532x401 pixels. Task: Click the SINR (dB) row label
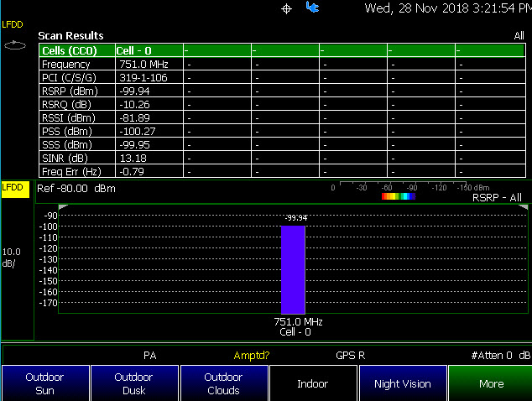tap(65, 158)
